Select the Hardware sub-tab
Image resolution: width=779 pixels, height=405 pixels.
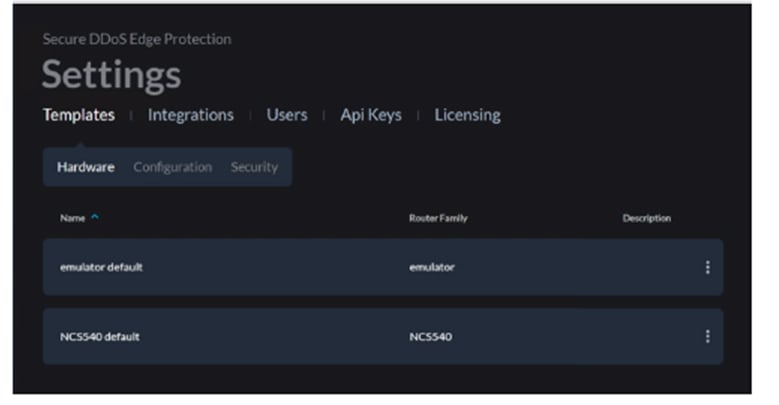[85, 167]
